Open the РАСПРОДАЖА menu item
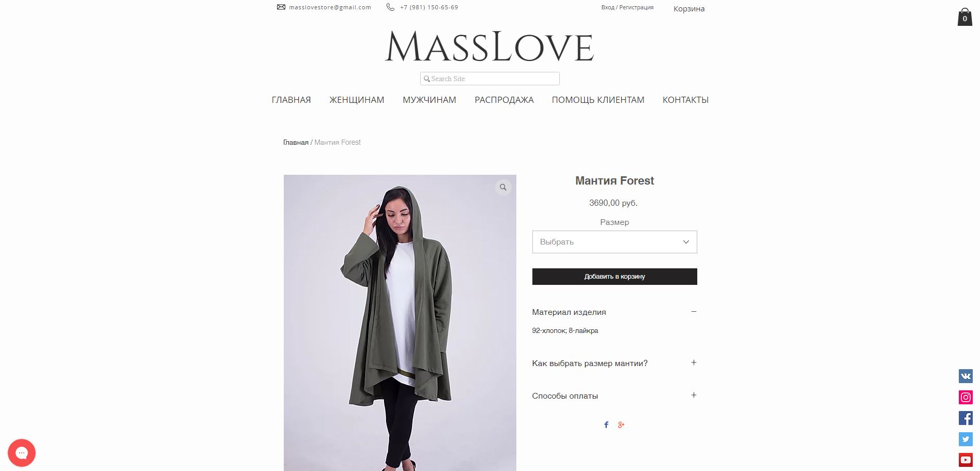Viewport: 980px width, 471px height. pos(504,100)
